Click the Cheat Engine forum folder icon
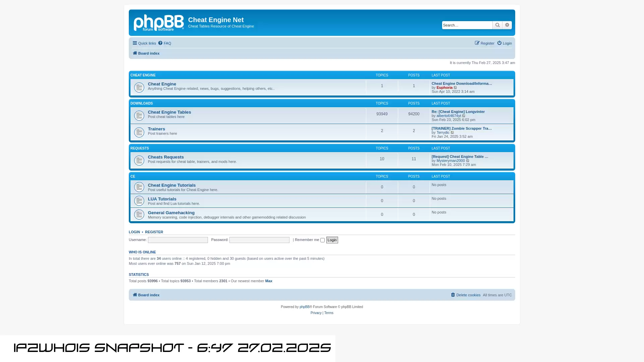 pos(139,87)
